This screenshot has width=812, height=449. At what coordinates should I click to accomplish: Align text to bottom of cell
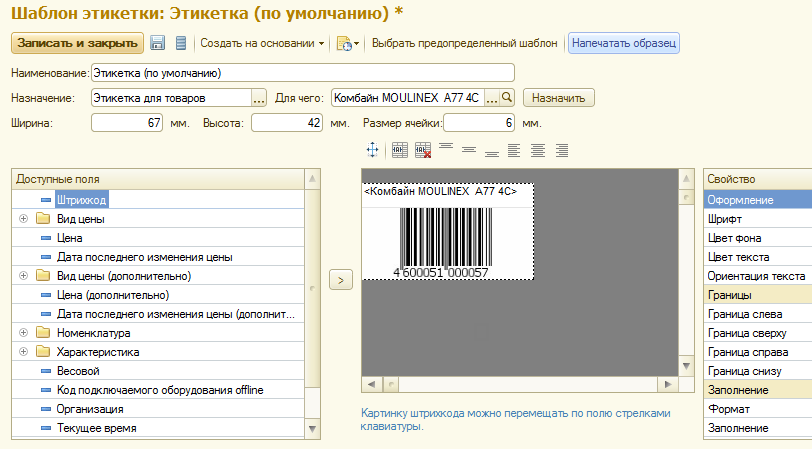tap(492, 154)
